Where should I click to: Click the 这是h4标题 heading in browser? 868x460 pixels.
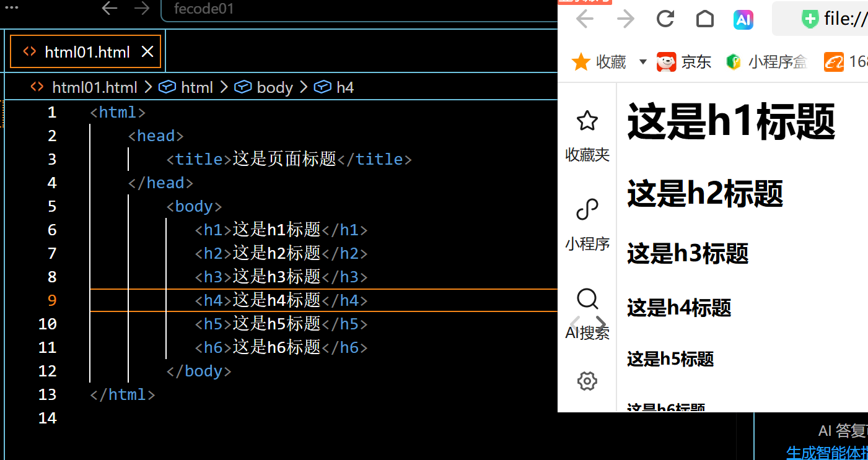pyautogui.click(x=679, y=308)
